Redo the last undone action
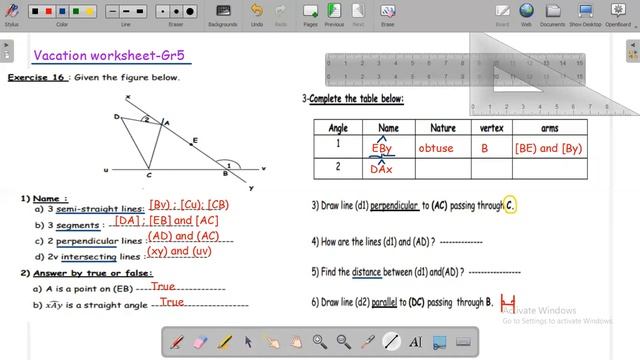The image size is (640, 360). [x=280, y=15]
